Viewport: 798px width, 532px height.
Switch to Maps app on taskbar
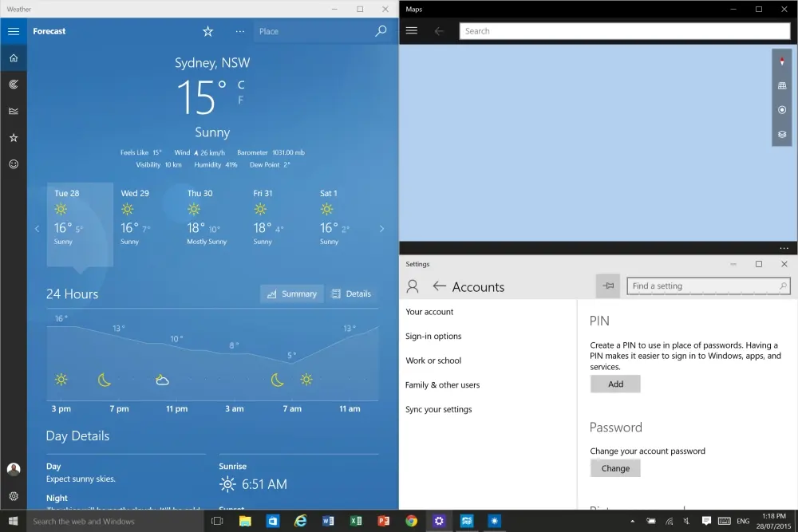467,521
